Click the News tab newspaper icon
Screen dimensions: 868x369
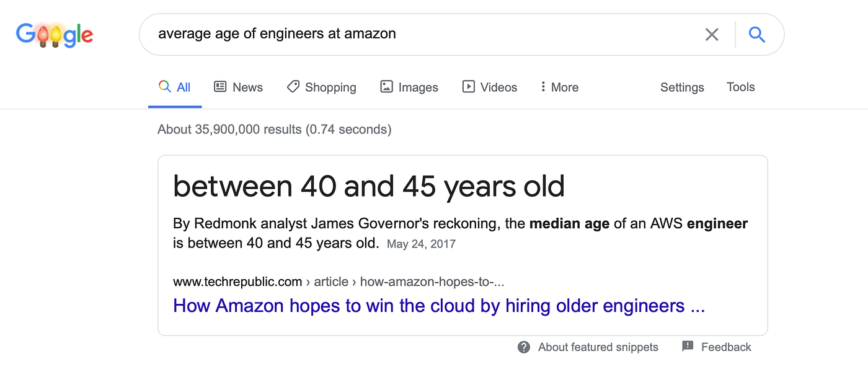tap(220, 87)
